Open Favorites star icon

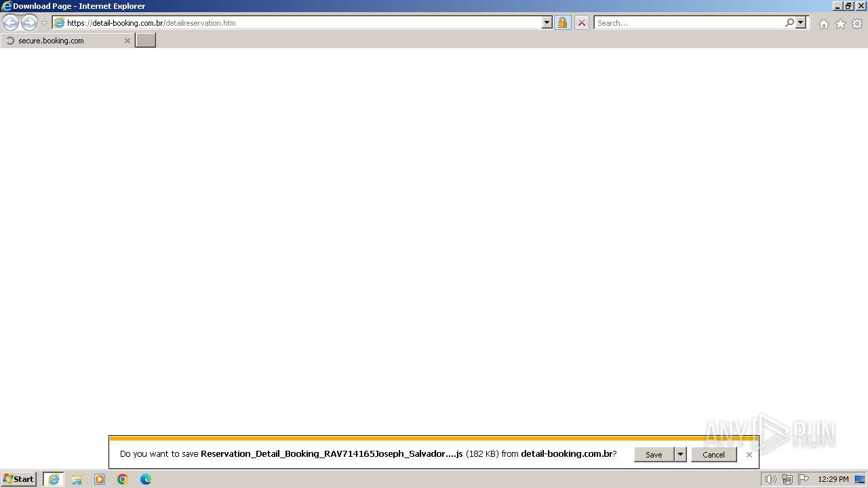coord(840,24)
